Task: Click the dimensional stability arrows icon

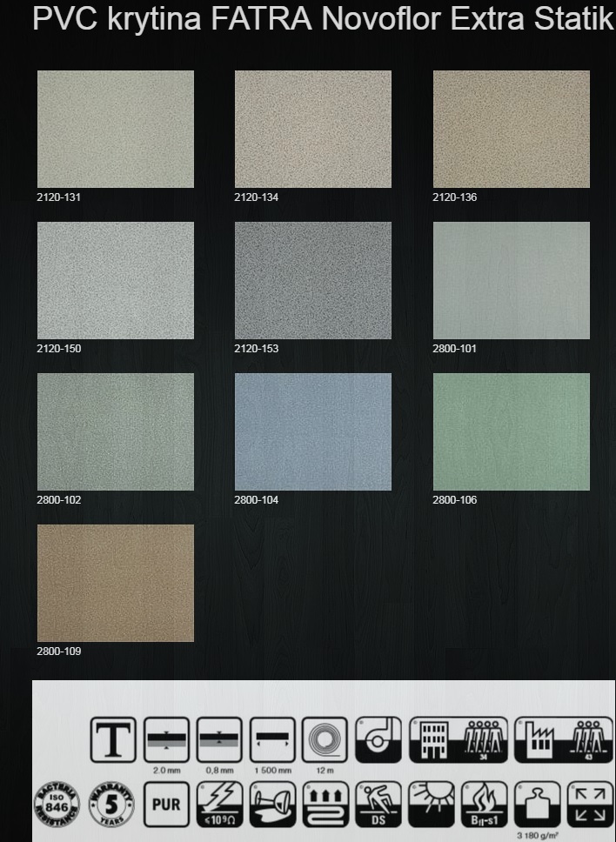Action: (x=590, y=805)
